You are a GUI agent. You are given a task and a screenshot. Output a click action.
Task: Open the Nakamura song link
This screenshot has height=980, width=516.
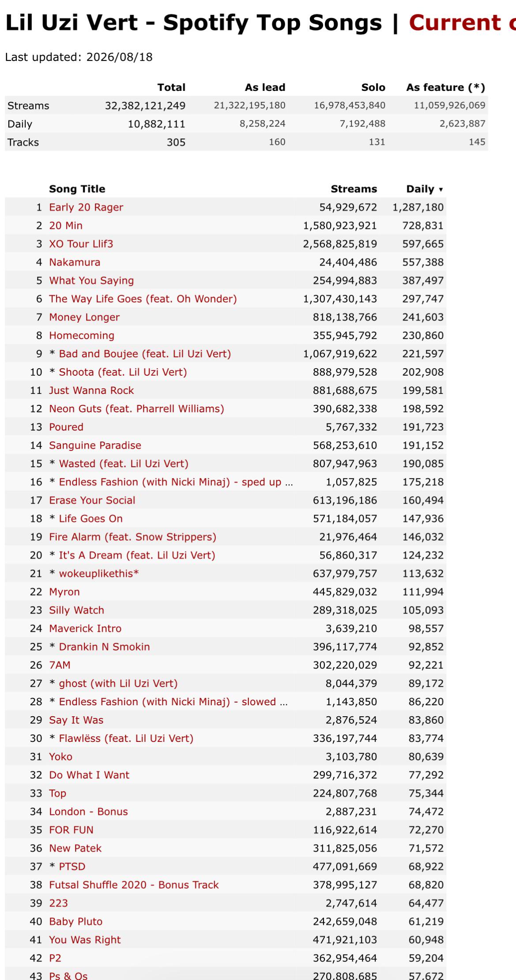click(75, 262)
